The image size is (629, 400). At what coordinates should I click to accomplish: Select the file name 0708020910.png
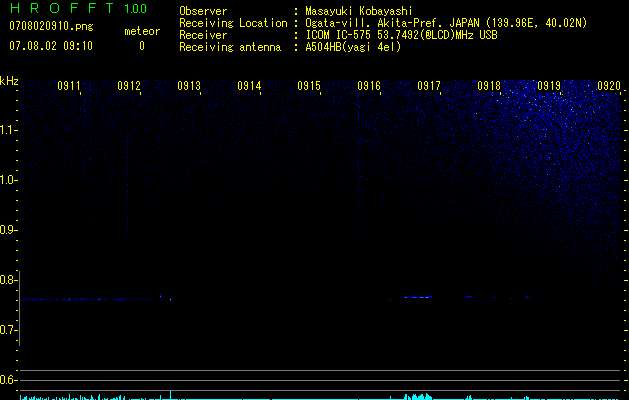click(x=51, y=26)
